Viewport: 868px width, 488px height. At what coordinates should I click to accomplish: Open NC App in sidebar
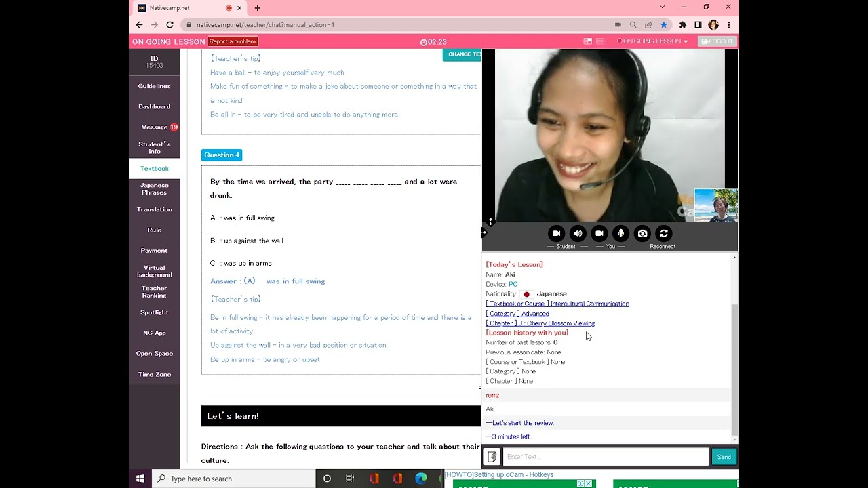(155, 333)
